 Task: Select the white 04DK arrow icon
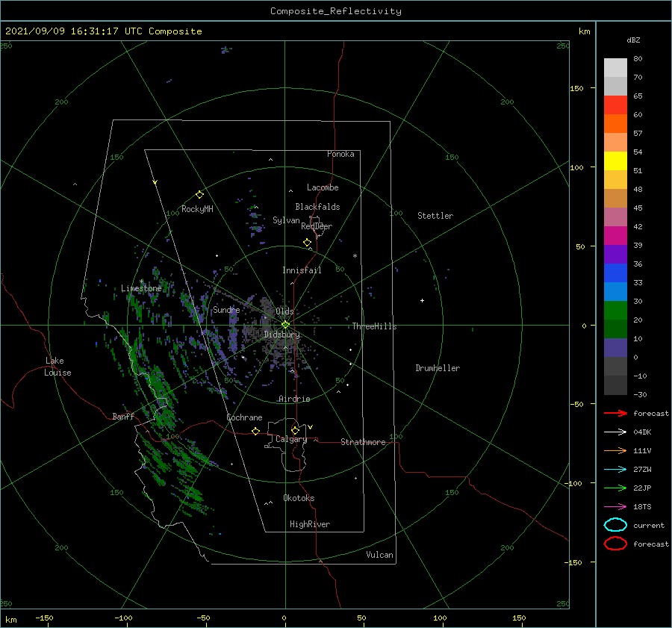click(x=615, y=432)
